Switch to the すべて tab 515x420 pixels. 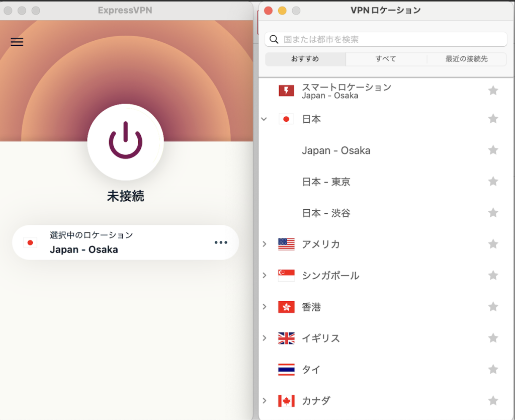click(x=386, y=59)
